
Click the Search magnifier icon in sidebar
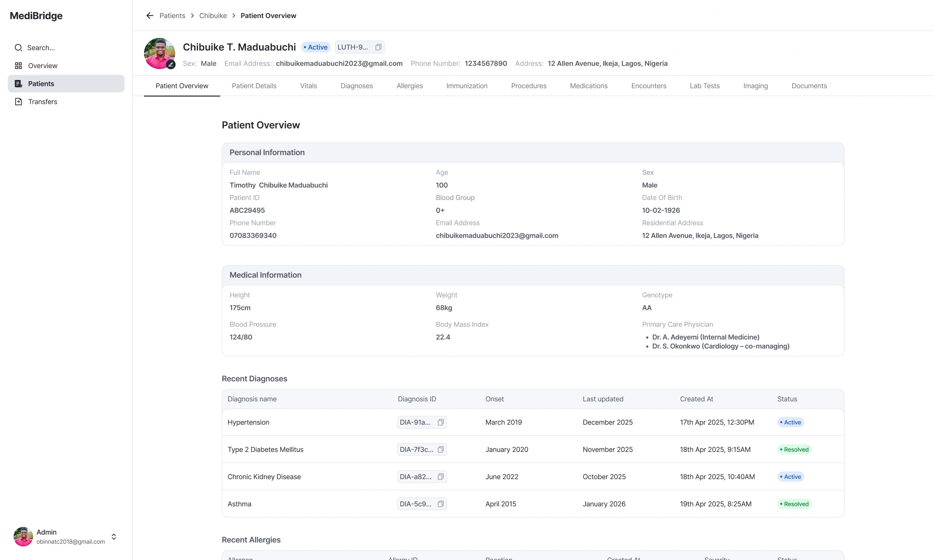[18, 48]
